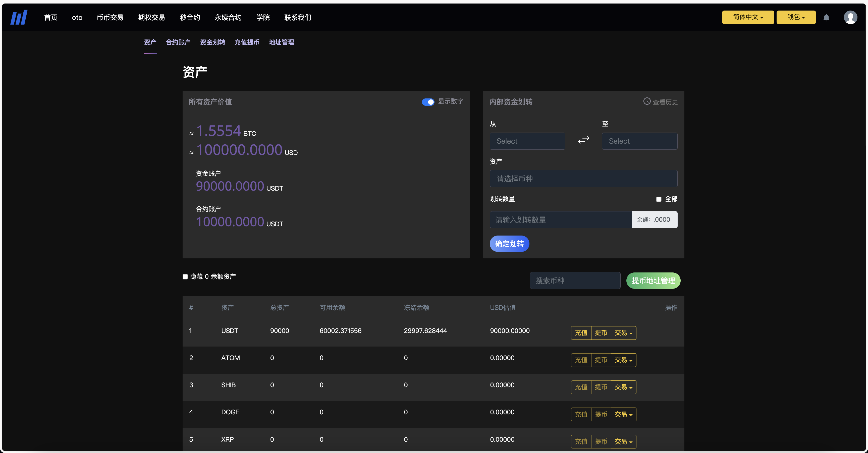Check the 全部 transfer amount checkbox
The width and height of the screenshot is (868, 453).
coord(659,199)
